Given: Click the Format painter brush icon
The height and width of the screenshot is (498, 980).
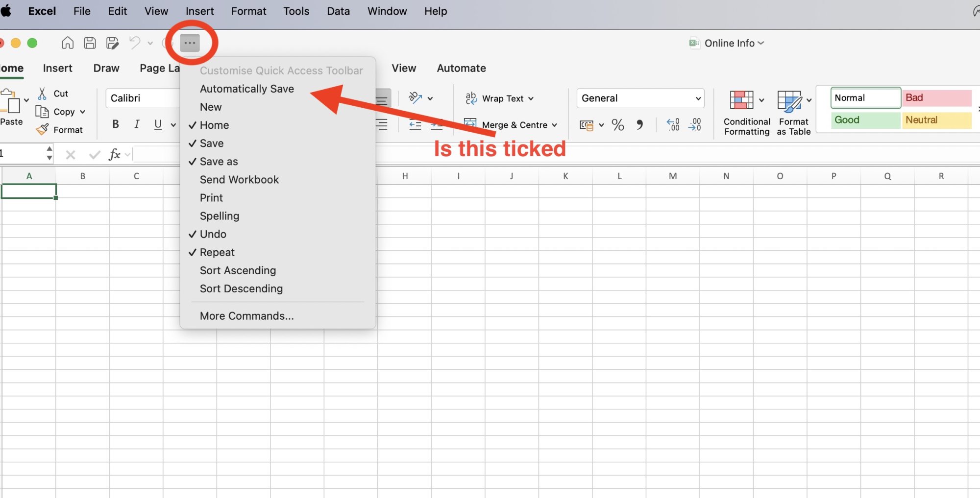Looking at the screenshot, I should tap(43, 130).
